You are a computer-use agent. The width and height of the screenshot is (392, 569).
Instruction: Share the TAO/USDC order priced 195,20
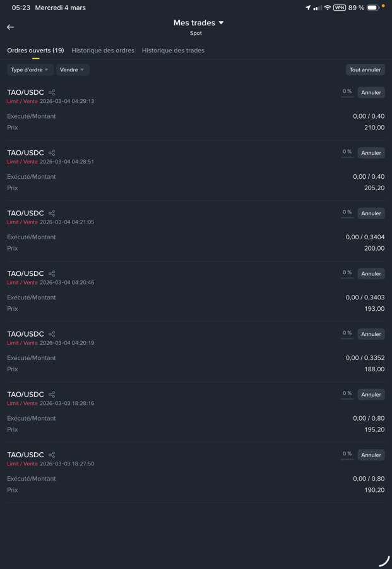(52, 395)
